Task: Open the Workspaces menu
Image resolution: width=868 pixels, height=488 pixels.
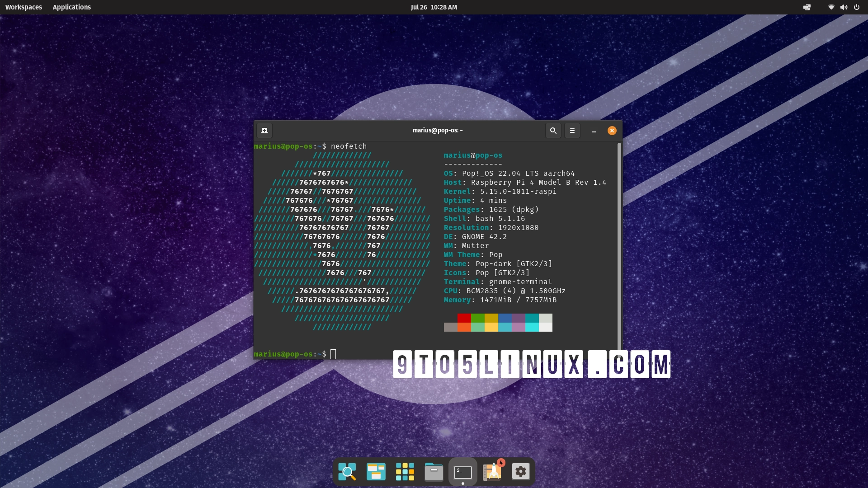Action: coord(24,7)
